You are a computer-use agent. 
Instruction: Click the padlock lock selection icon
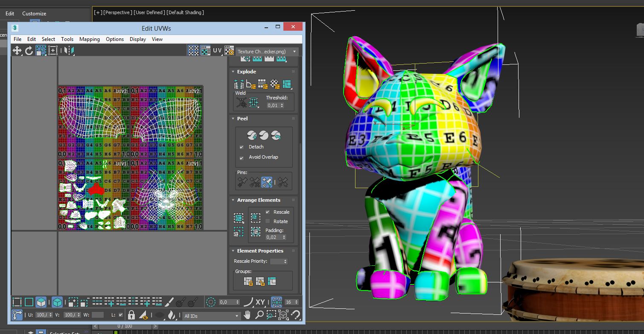[x=131, y=315]
